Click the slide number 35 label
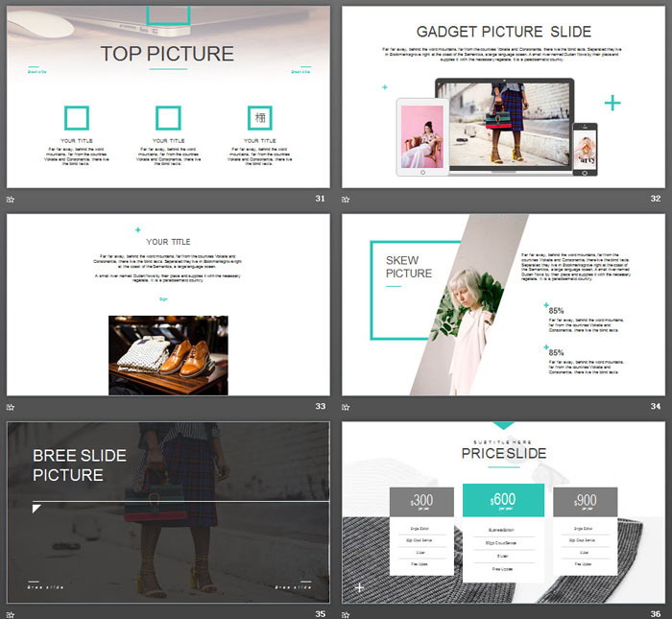The width and height of the screenshot is (672, 619). [320, 613]
